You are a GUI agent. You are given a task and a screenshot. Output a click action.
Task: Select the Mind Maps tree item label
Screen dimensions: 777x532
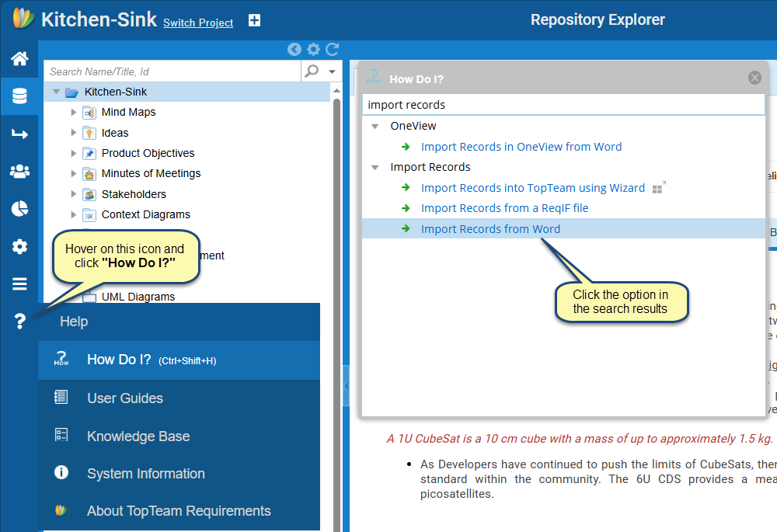pos(128,113)
